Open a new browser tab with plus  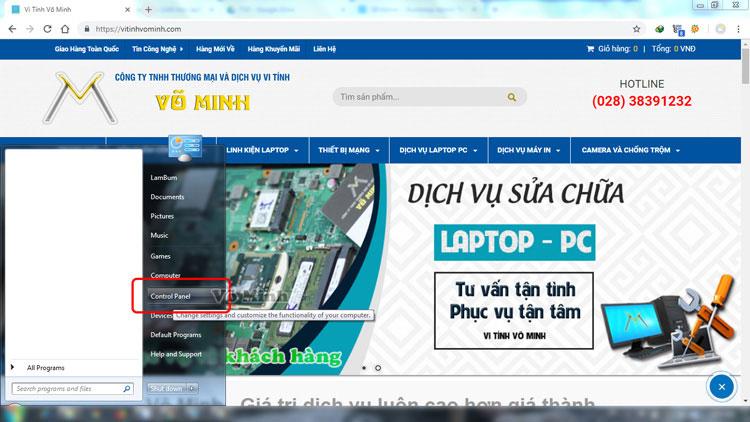click(148, 10)
